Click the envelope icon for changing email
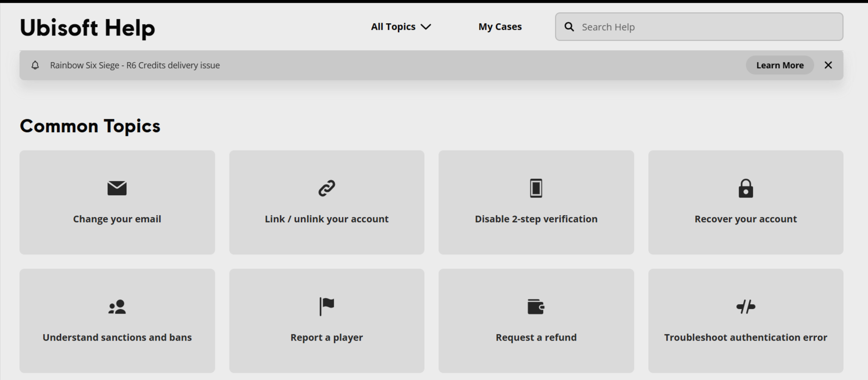This screenshot has width=868, height=380. click(x=117, y=188)
